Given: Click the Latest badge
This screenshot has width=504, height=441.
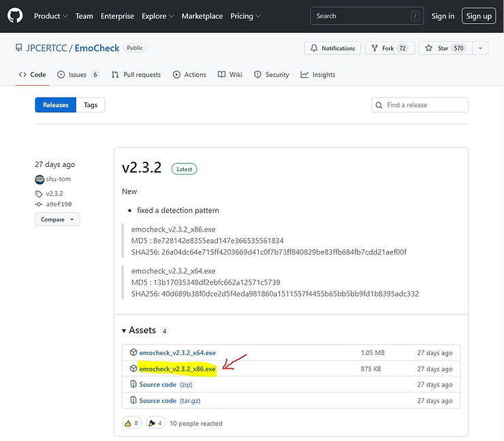Looking at the screenshot, I should click(x=184, y=169).
